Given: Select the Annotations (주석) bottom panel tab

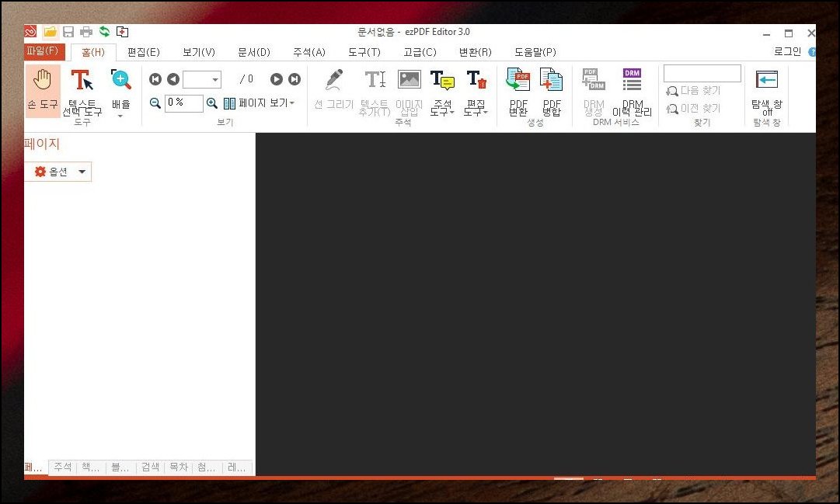Looking at the screenshot, I should 63,468.
